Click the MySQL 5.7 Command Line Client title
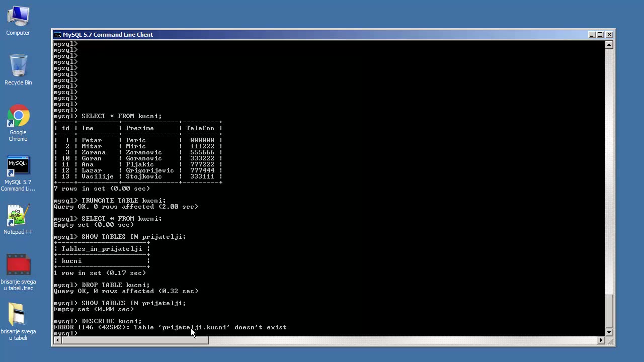This screenshot has height=362, width=644. click(108, 35)
